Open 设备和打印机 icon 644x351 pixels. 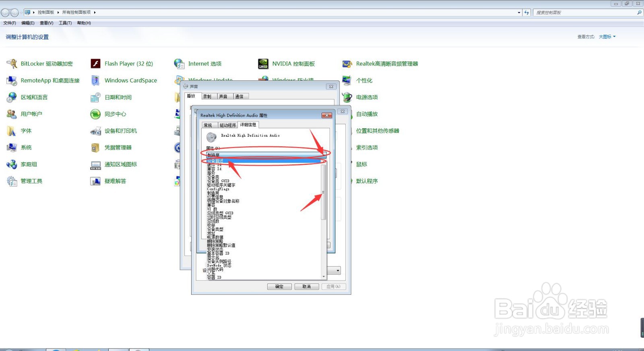coord(95,131)
